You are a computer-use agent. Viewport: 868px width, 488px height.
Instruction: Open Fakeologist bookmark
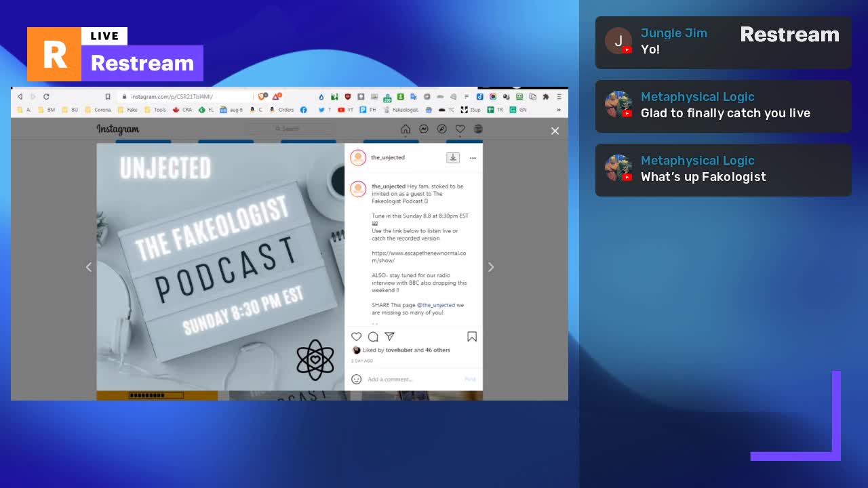(401, 110)
